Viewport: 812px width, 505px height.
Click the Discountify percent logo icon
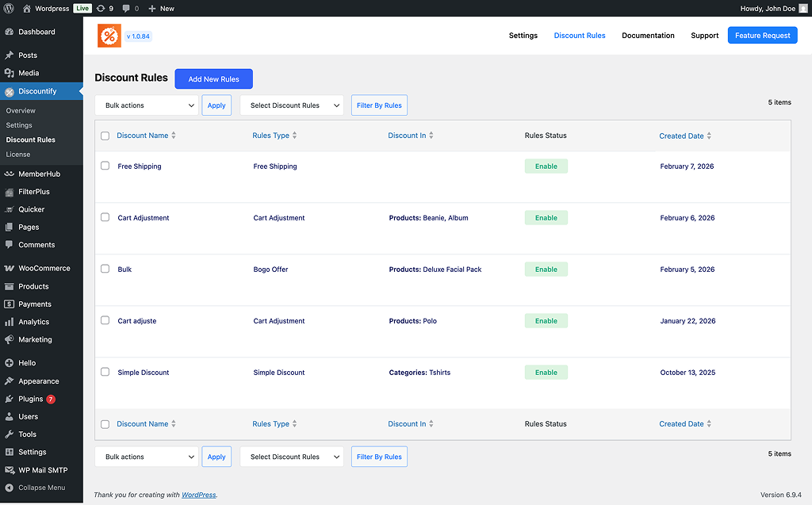coord(109,36)
